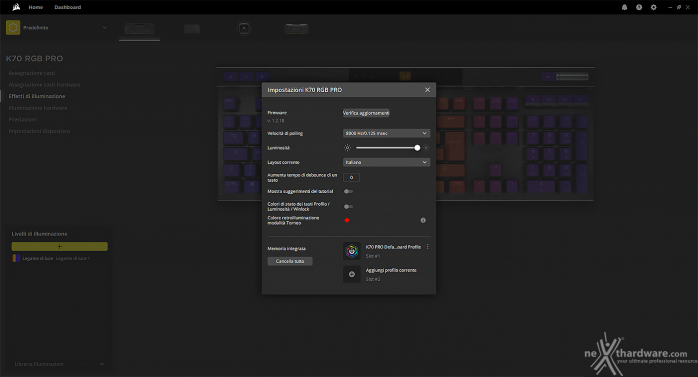Click Aggiungi profilo corrente text

[x=391, y=270]
